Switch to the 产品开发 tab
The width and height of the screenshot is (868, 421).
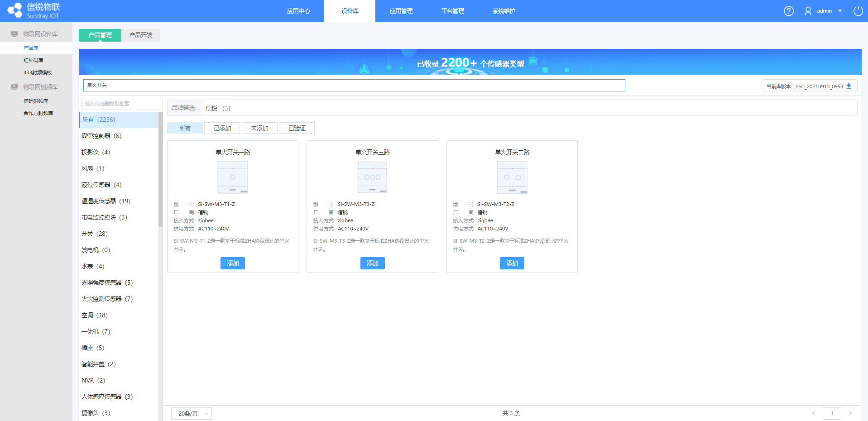pyautogui.click(x=141, y=35)
